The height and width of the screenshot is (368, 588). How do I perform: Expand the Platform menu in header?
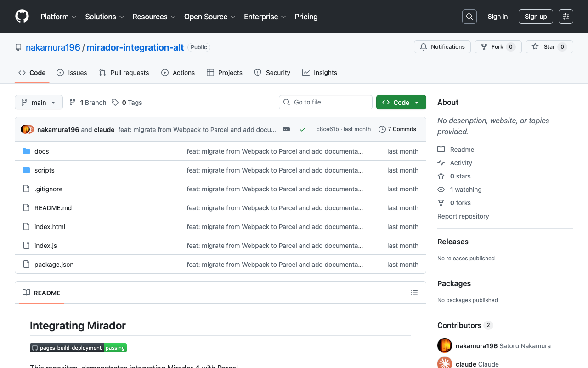pyautogui.click(x=58, y=17)
